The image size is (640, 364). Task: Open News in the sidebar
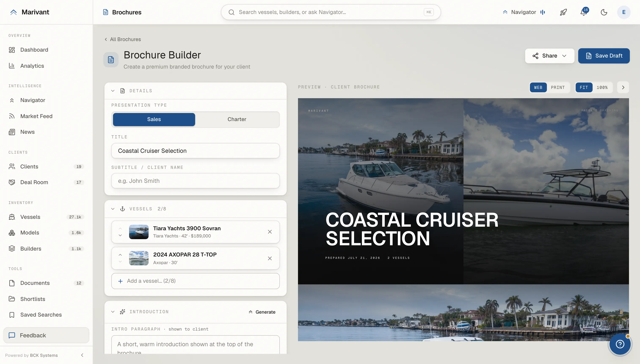click(x=46, y=132)
